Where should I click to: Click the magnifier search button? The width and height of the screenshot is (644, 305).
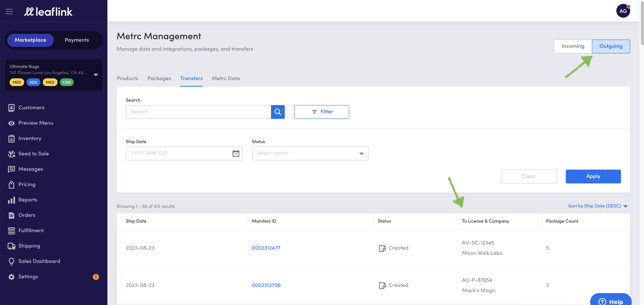tap(278, 112)
